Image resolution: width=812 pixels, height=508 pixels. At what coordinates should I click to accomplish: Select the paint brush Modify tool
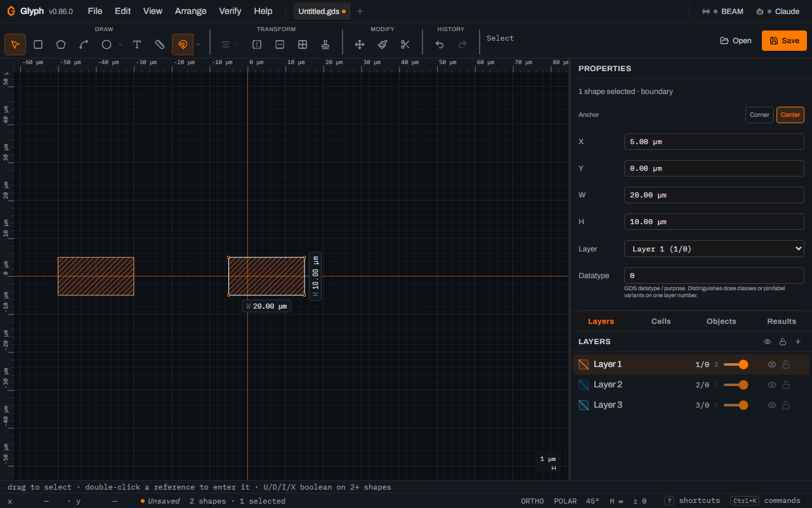(383, 44)
